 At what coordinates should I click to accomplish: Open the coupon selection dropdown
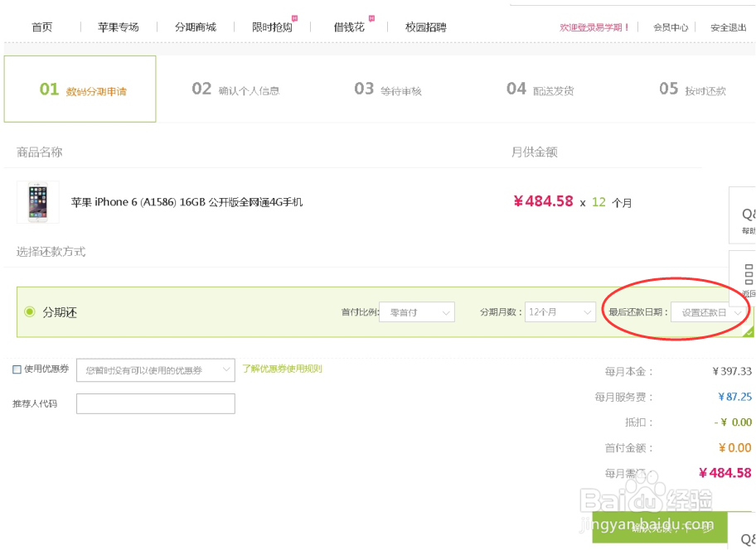(x=156, y=370)
